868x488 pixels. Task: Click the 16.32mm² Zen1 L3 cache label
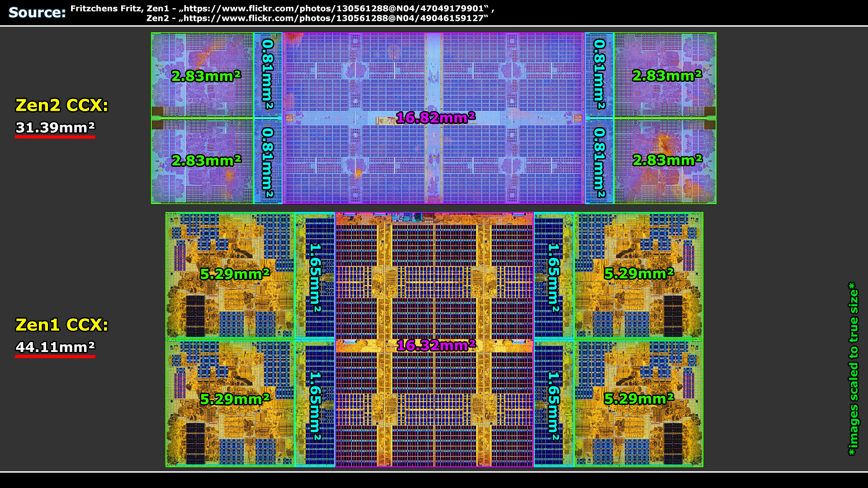436,345
